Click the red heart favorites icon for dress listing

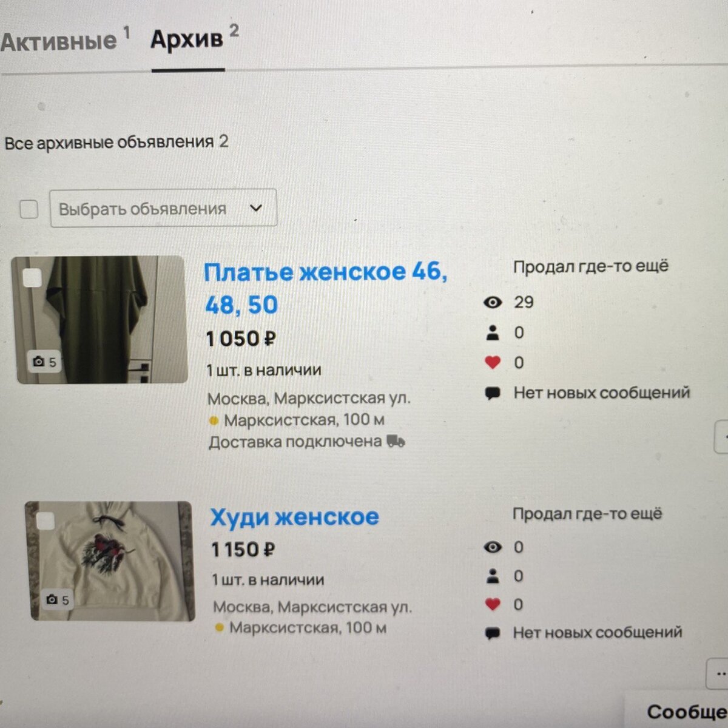(x=493, y=363)
